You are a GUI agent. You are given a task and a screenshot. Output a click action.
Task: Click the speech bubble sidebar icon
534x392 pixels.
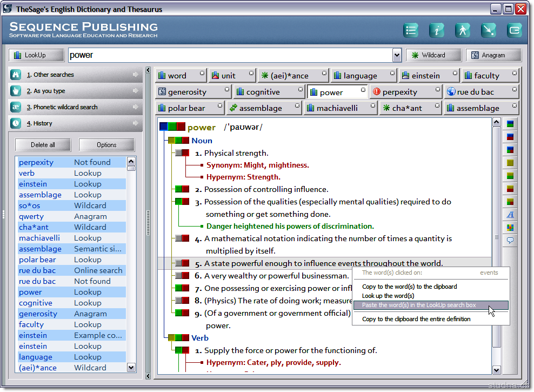coord(510,241)
